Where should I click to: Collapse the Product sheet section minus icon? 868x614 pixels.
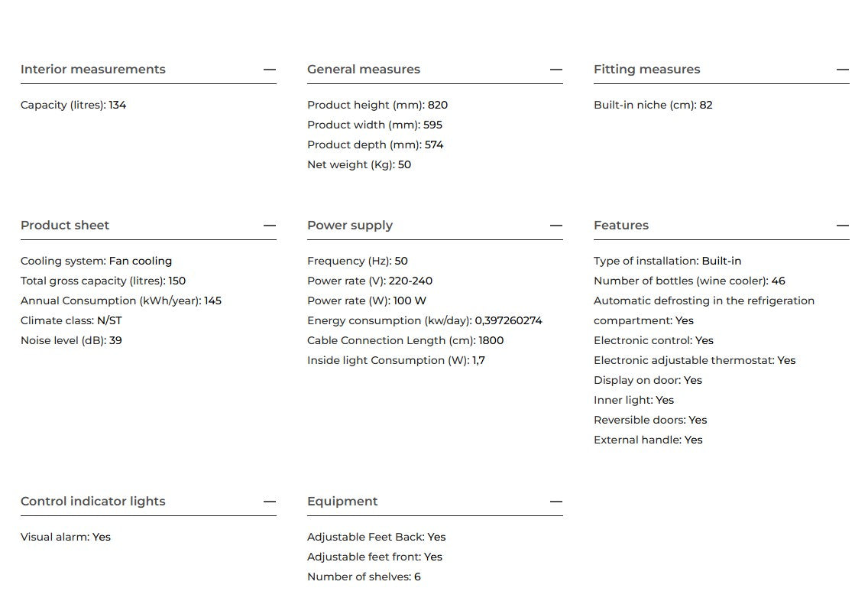click(x=270, y=226)
